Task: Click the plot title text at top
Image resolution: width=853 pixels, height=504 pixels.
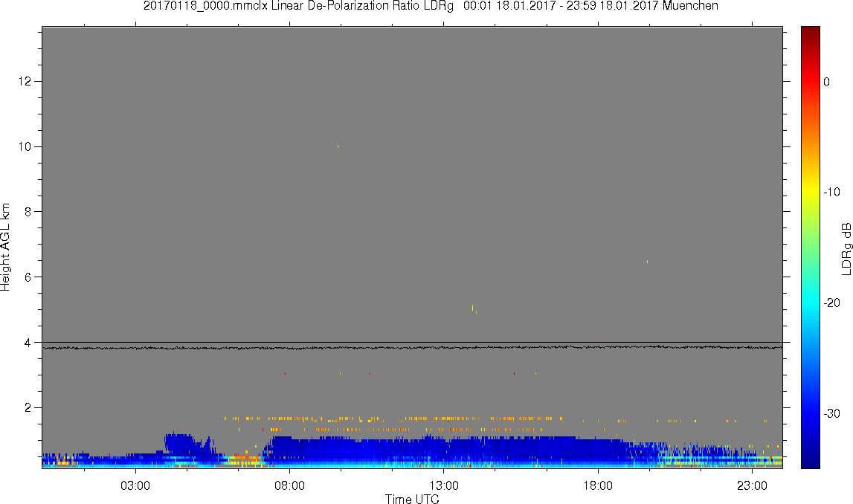Action: click(x=431, y=6)
